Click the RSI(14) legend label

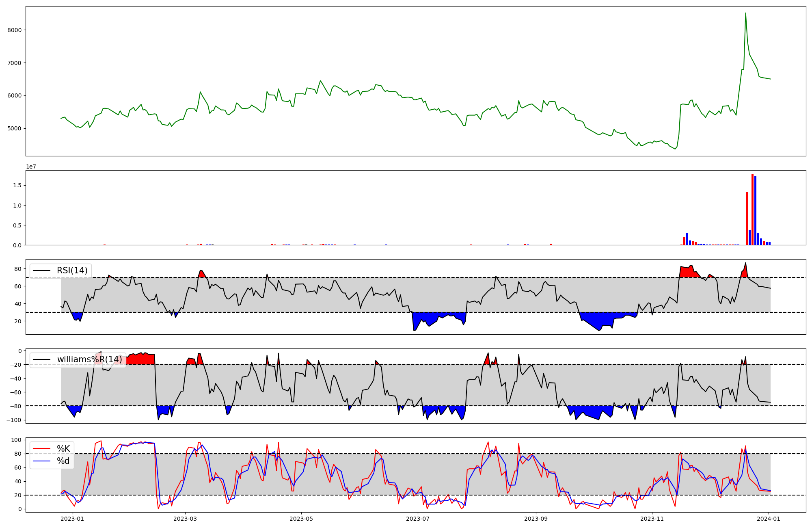click(72, 270)
